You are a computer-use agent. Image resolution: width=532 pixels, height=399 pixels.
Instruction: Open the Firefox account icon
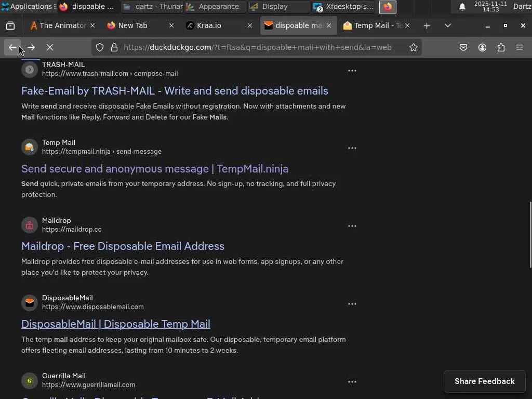click(482, 47)
